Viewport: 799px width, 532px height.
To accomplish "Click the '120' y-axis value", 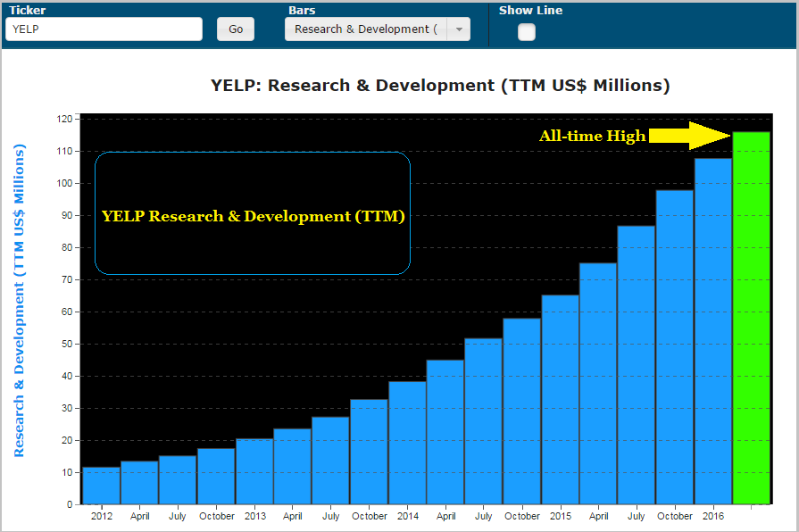I will point(64,119).
